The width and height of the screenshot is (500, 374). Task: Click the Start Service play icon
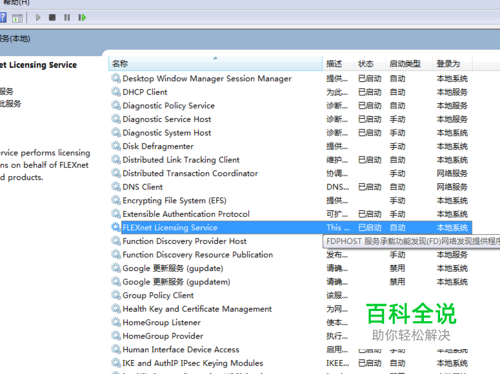[38, 17]
